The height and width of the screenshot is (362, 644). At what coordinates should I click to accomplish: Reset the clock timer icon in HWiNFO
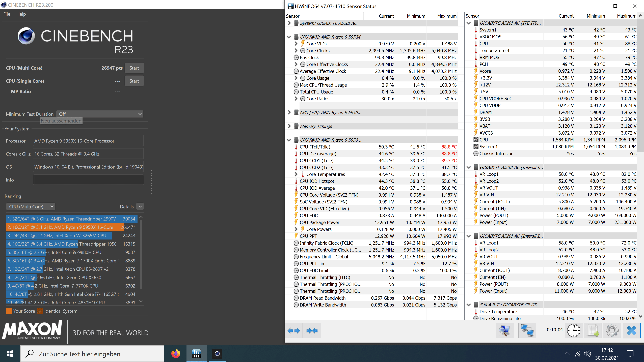(574, 330)
